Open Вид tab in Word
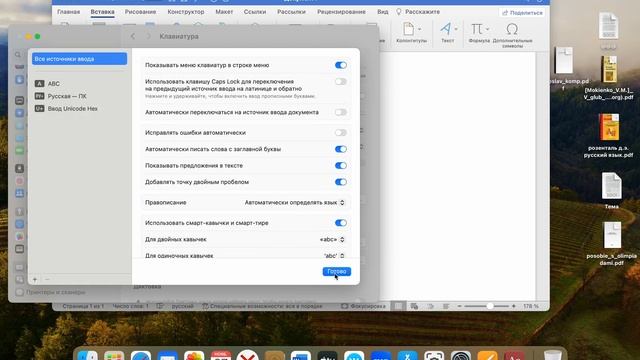This screenshot has width=640, height=360. [x=382, y=12]
